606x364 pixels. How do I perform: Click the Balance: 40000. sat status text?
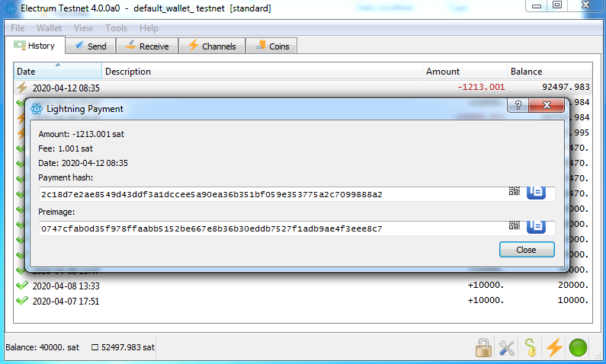[x=42, y=347]
